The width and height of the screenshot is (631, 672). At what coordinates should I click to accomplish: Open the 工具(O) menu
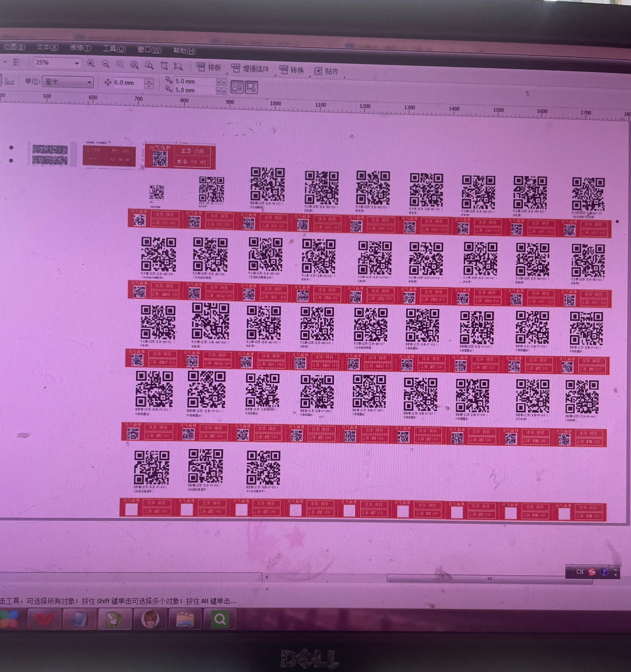pyautogui.click(x=114, y=49)
